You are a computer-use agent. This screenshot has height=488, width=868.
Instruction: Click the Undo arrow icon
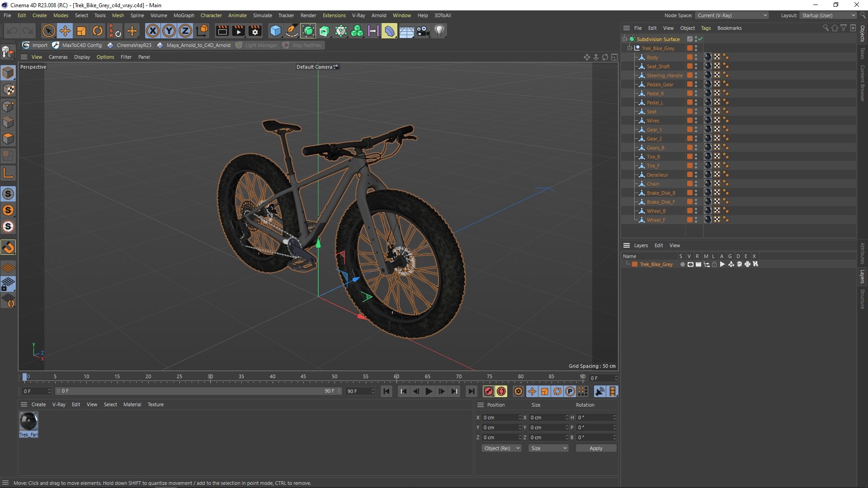(12, 31)
